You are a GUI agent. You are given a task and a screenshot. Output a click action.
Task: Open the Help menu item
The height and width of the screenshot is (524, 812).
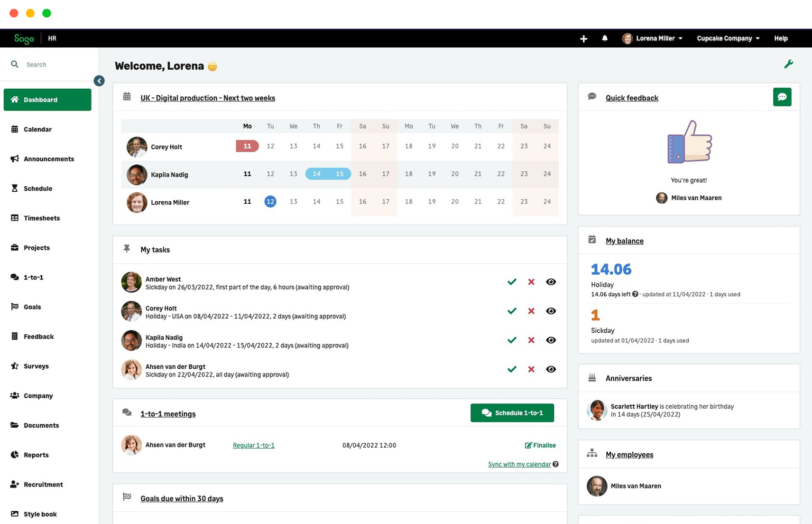[781, 38]
